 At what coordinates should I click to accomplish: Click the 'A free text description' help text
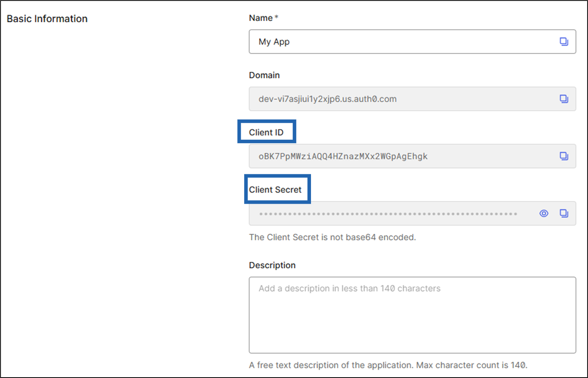point(388,365)
